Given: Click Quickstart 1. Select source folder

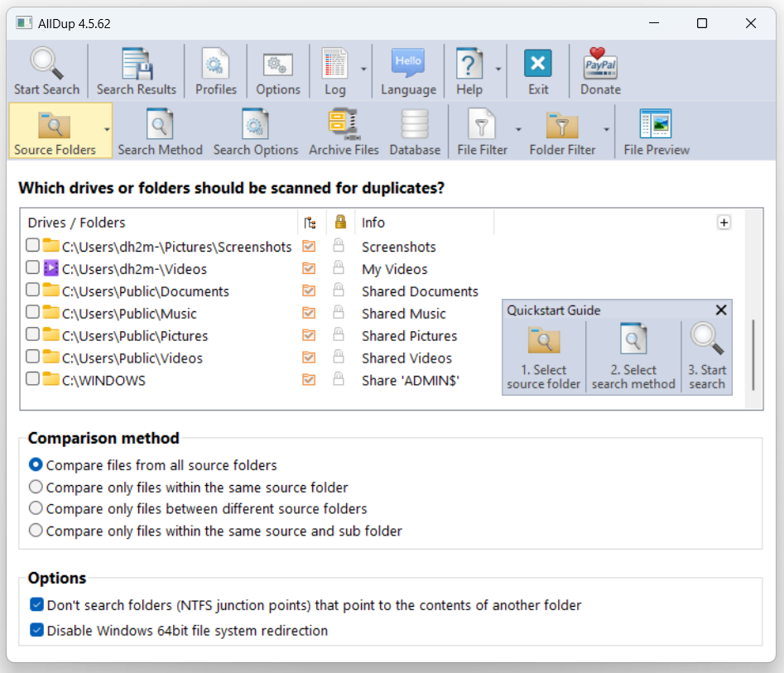Looking at the screenshot, I should pyautogui.click(x=543, y=358).
